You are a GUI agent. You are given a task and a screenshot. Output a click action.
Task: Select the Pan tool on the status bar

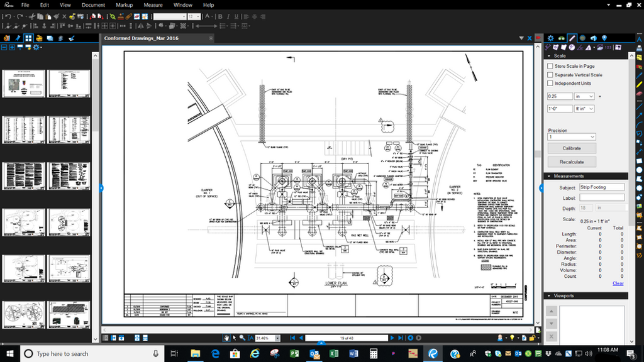coord(225,337)
